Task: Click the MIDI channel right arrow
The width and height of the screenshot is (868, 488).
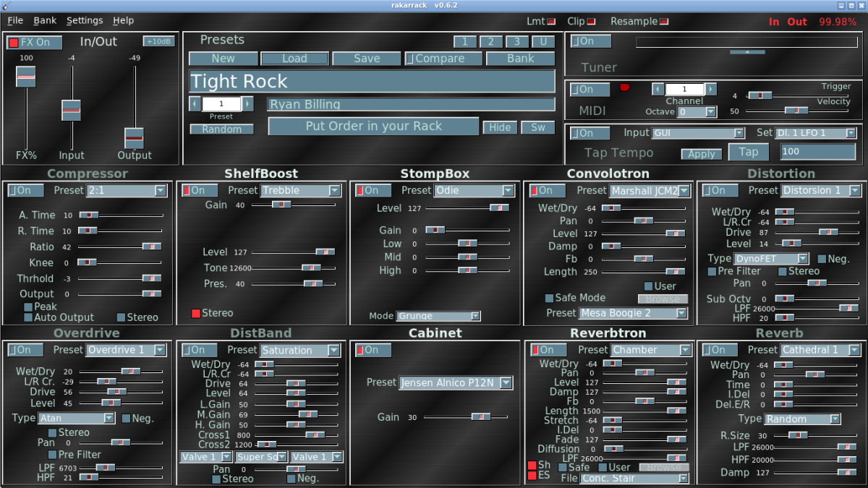Action: [x=711, y=89]
